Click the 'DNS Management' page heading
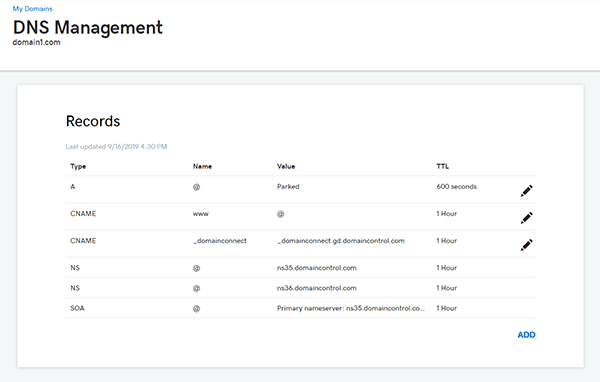The width and height of the screenshot is (600, 382). pyautogui.click(x=88, y=28)
